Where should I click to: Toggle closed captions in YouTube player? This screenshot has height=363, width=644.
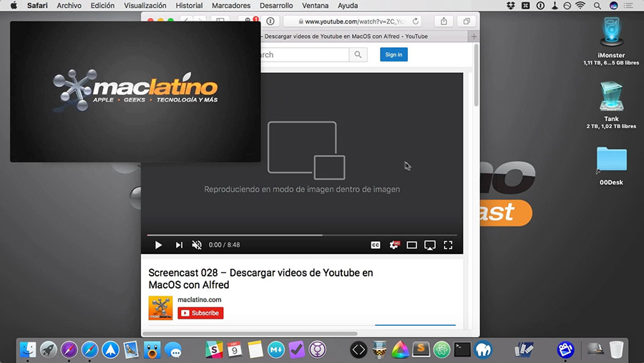[x=376, y=245]
